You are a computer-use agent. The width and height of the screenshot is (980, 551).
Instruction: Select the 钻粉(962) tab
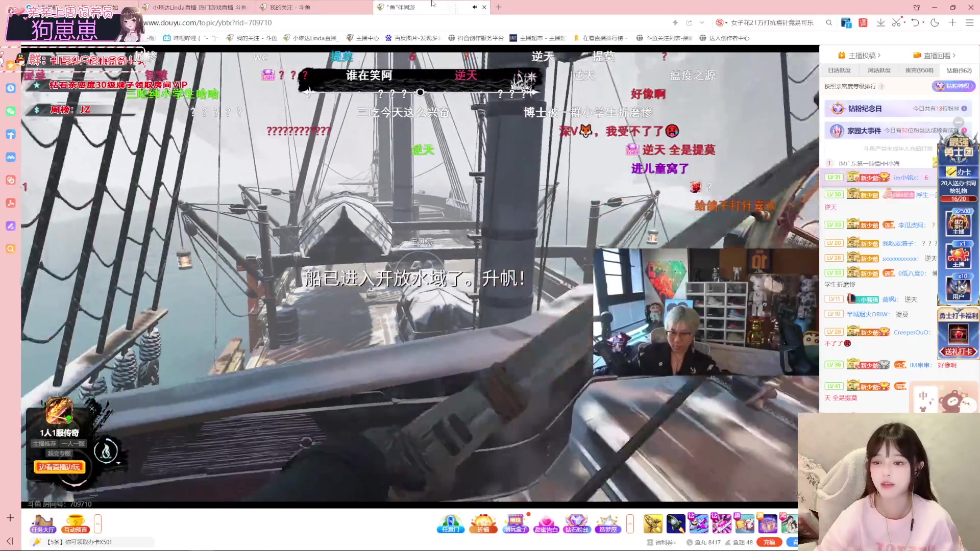(x=959, y=70)
